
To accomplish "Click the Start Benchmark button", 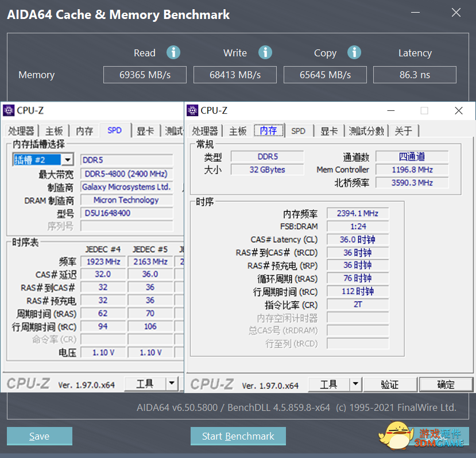I will (x=238, y=436).
